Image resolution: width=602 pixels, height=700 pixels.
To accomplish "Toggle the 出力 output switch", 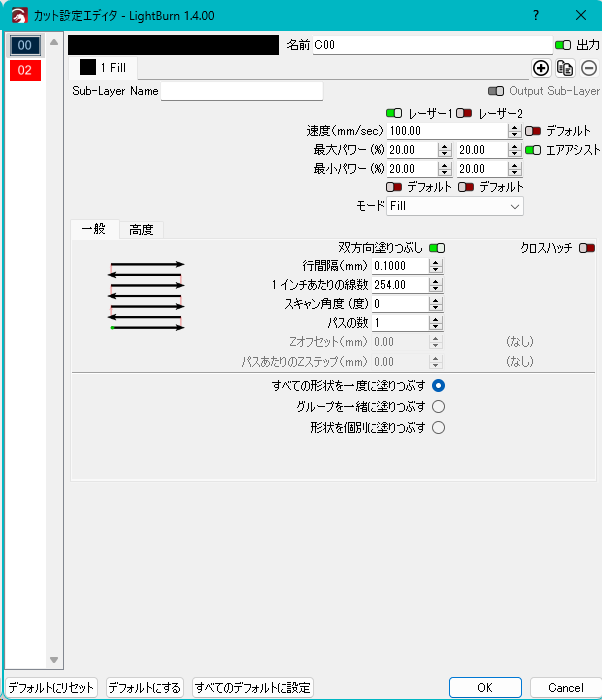I will click(x=563, y=45).
